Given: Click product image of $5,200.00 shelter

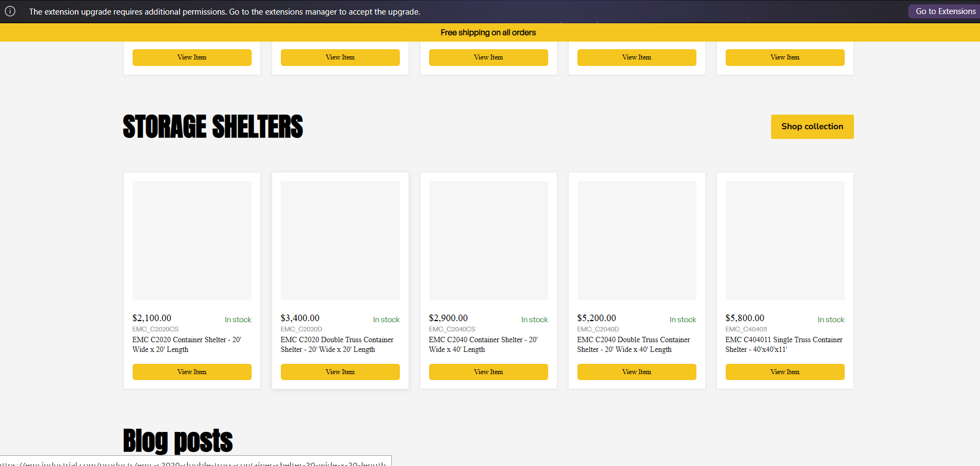Looking at the screenshot, I should 637,241.
